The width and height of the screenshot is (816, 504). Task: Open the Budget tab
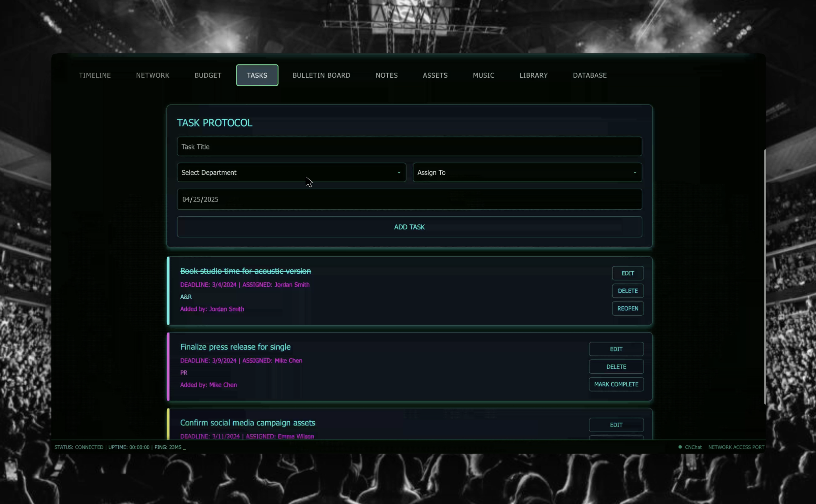tap(208, 75)
